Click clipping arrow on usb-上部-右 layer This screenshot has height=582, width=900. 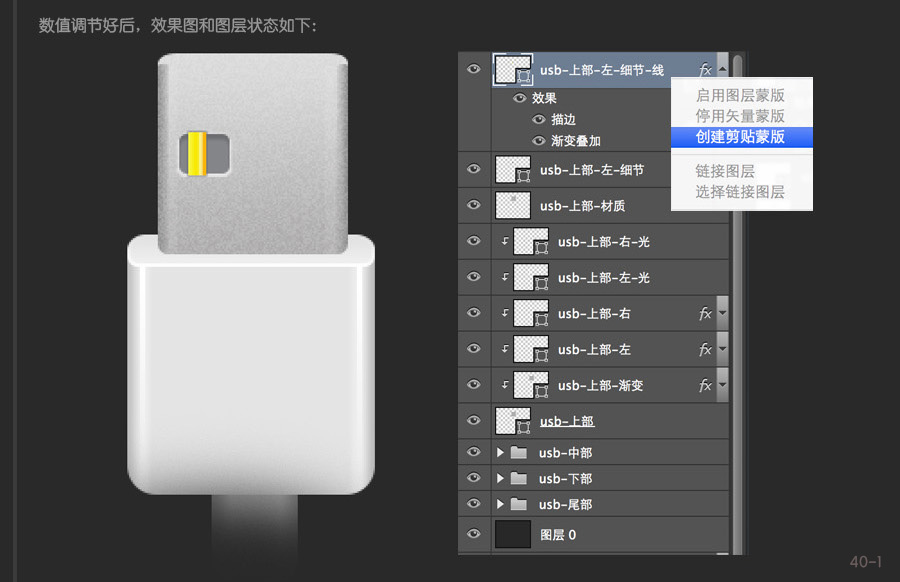tap(505, 312)
